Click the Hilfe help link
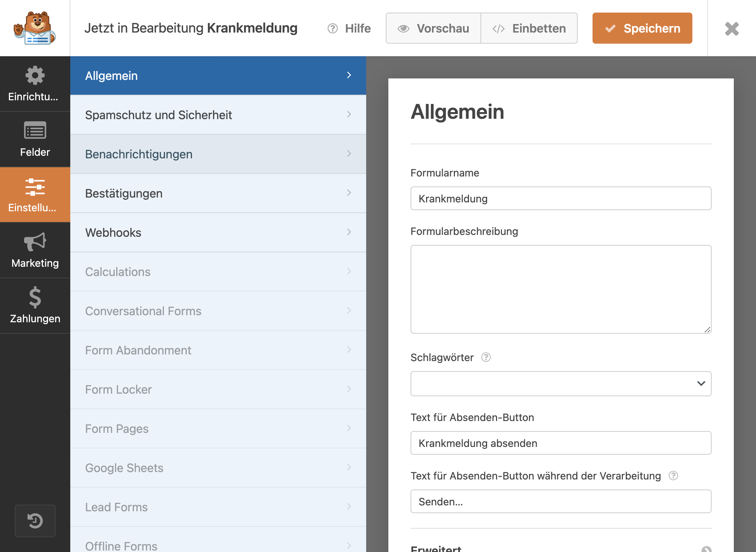Image resolution: width=756 pixels, height=552 pixels. click(349, 28)
